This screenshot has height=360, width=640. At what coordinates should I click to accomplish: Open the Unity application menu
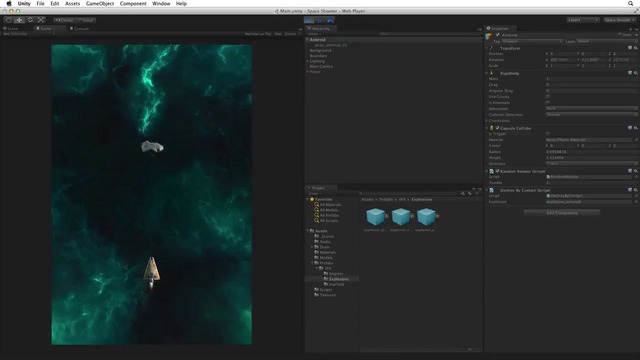click(24, 3)
